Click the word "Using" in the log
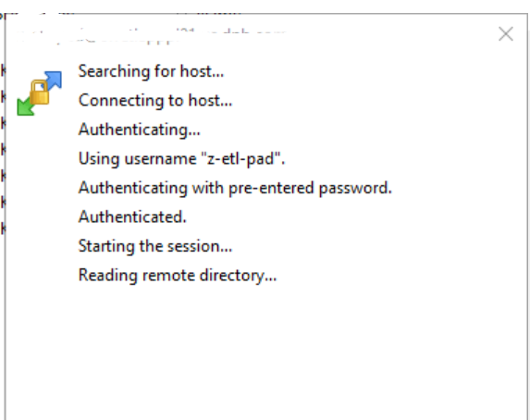This screenshot has height=420, width=530. click(x=99, y=159)
